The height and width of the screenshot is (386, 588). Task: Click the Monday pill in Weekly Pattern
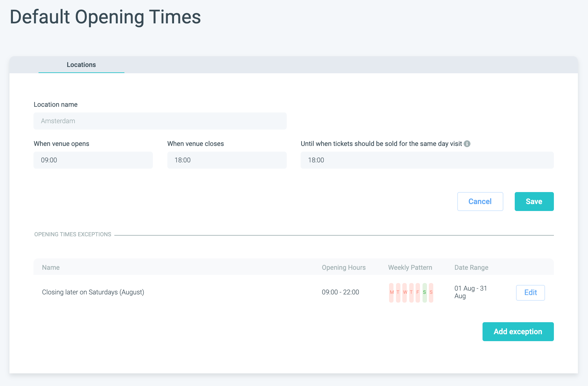[x=392, y=293]
